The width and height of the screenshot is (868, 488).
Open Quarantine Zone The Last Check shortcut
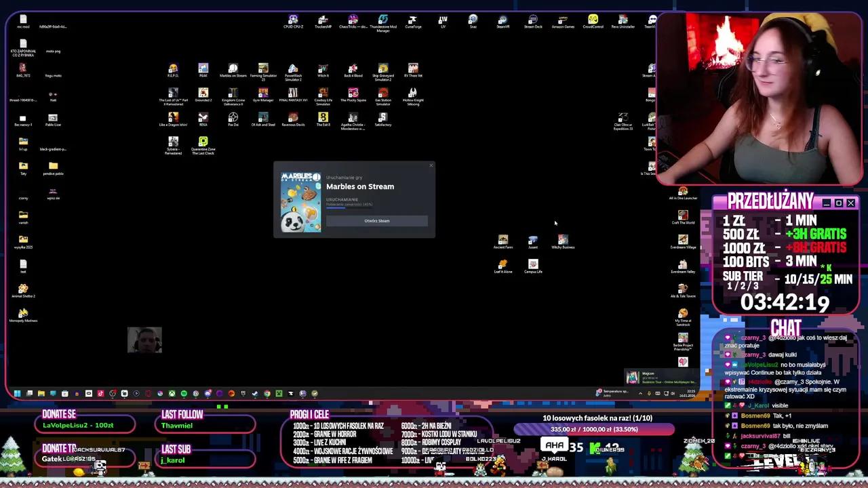click(x=203, y=145)
